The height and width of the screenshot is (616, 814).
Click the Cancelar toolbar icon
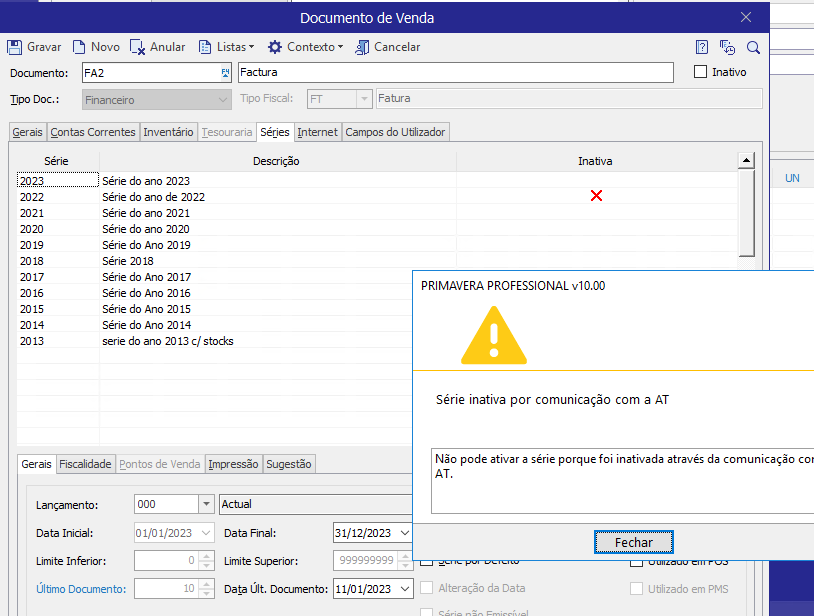pyautogui.click(x=363, y=47)
